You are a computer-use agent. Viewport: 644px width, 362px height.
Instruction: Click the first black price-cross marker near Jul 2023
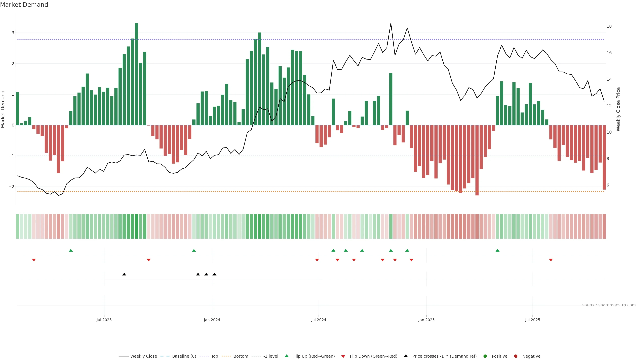coord(124,274)
